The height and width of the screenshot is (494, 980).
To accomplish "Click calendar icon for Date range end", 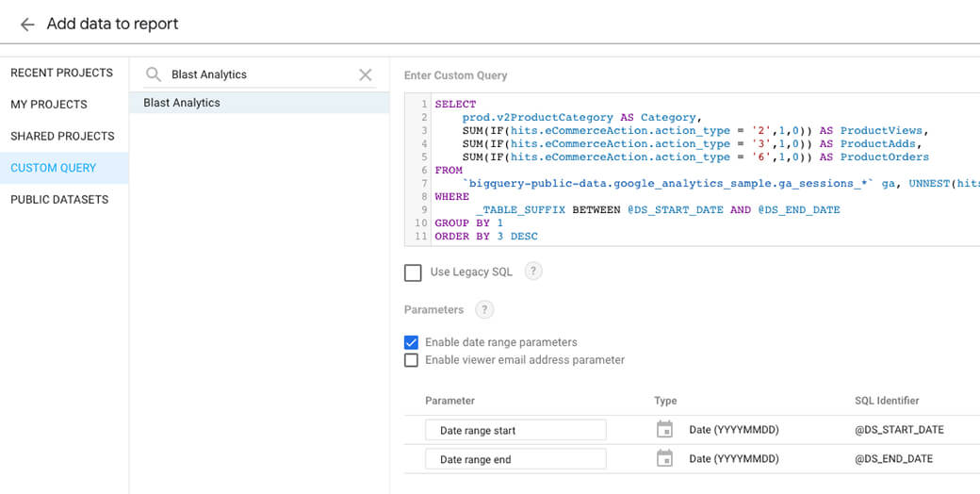I will [x=665, y=458].
